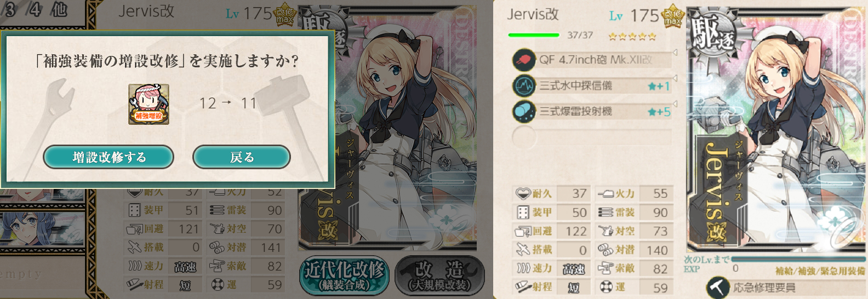This screenshot has height=299, width=868.
Task: Click the green HP bar of Jervis改
Action: [x=533, y=35]
